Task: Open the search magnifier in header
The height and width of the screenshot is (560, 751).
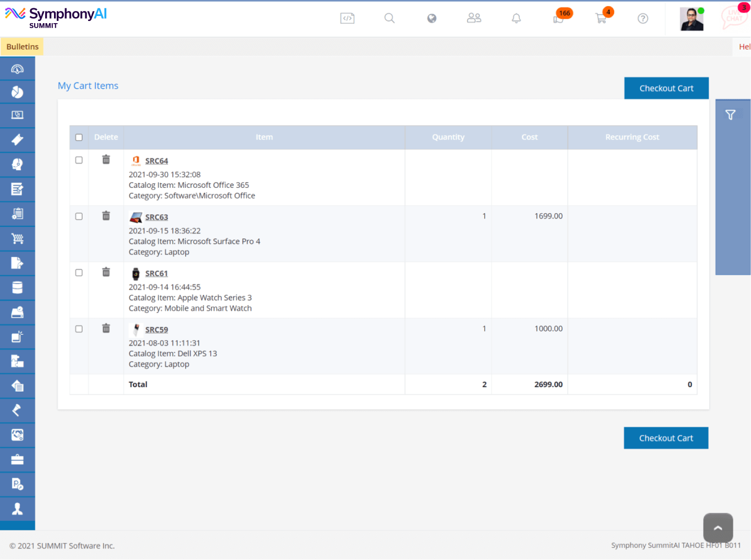Action: [390, 18]
